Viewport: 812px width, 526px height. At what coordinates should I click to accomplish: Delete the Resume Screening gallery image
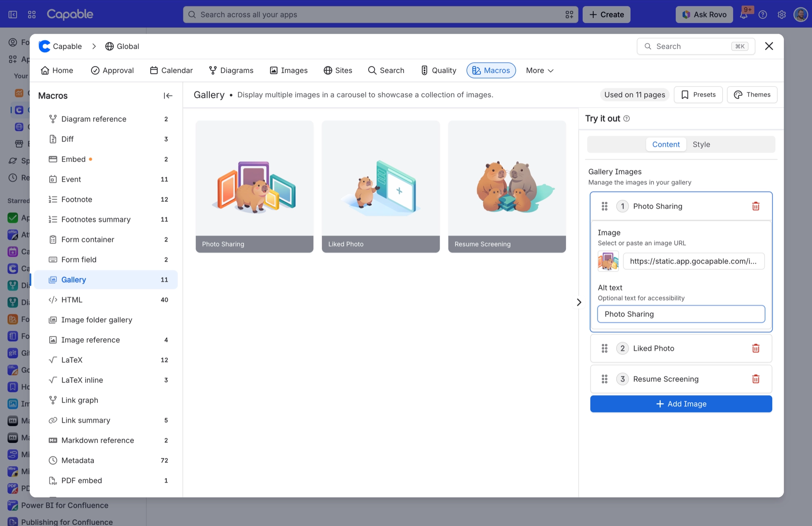pos(756,379)
